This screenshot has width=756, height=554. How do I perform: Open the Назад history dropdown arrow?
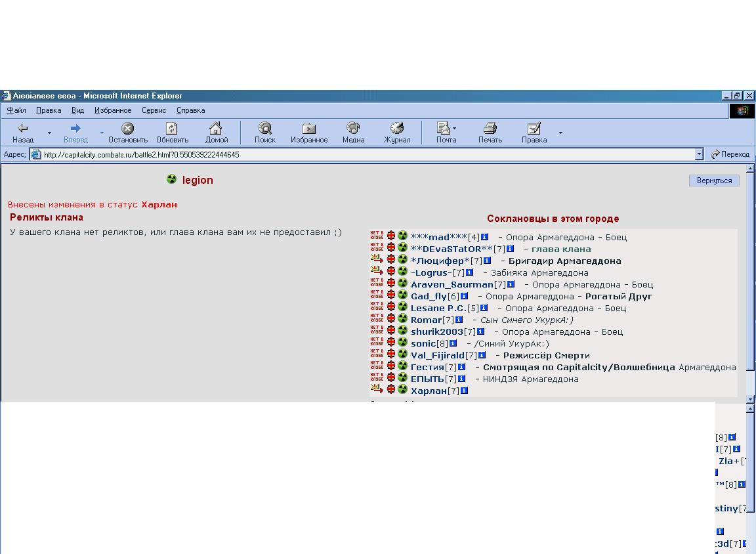click(x=49, y=133)
